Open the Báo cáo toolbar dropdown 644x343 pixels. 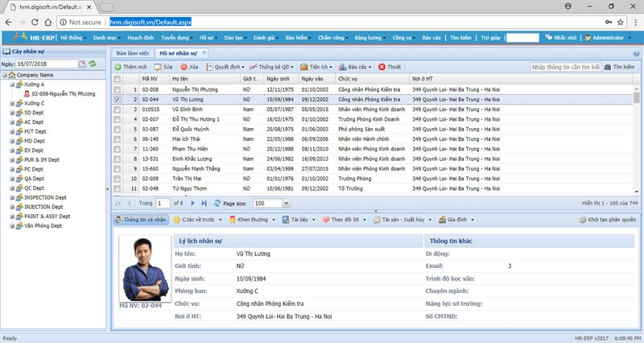[x=356, y=67]
